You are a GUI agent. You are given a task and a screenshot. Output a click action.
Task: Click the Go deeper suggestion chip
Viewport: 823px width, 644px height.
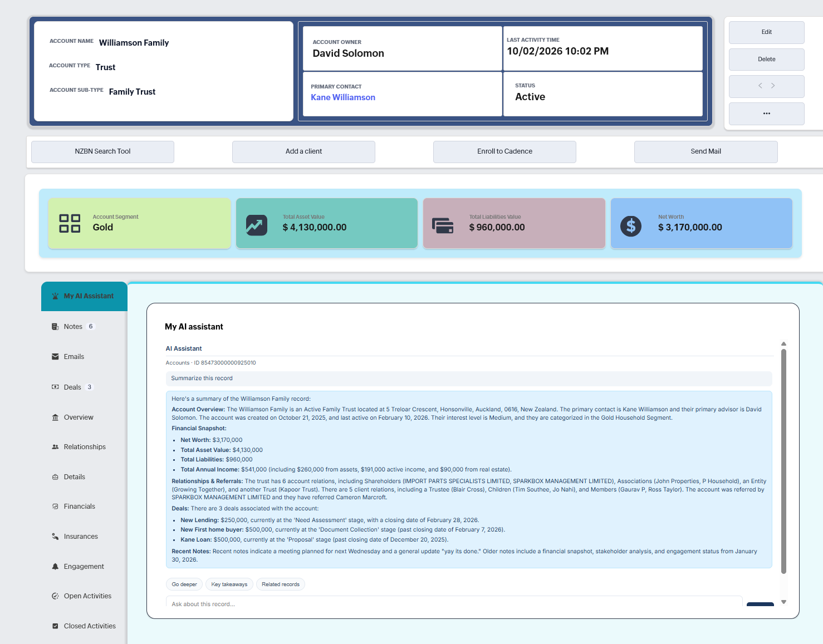[184, 584]
